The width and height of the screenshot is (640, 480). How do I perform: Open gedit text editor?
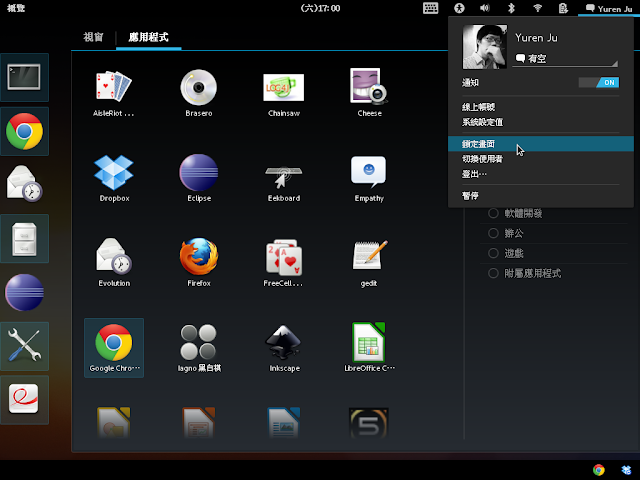369,263
